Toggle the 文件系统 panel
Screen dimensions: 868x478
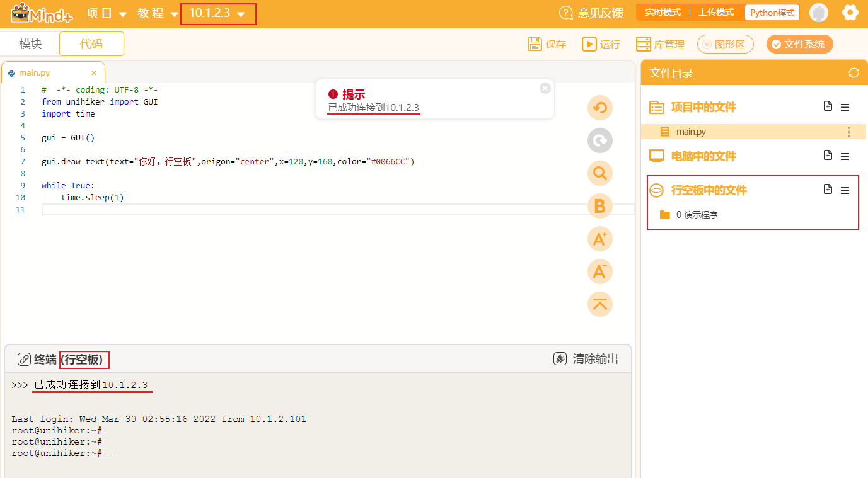799,44
